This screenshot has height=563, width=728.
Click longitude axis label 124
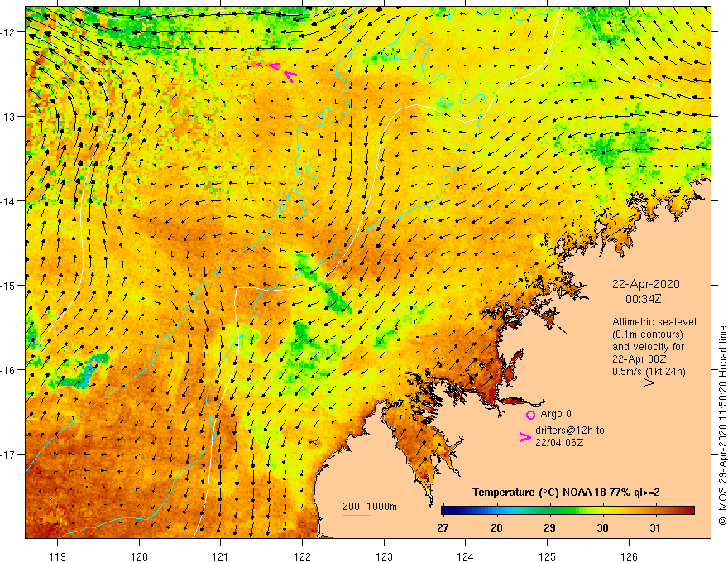[x=466, y=556]
